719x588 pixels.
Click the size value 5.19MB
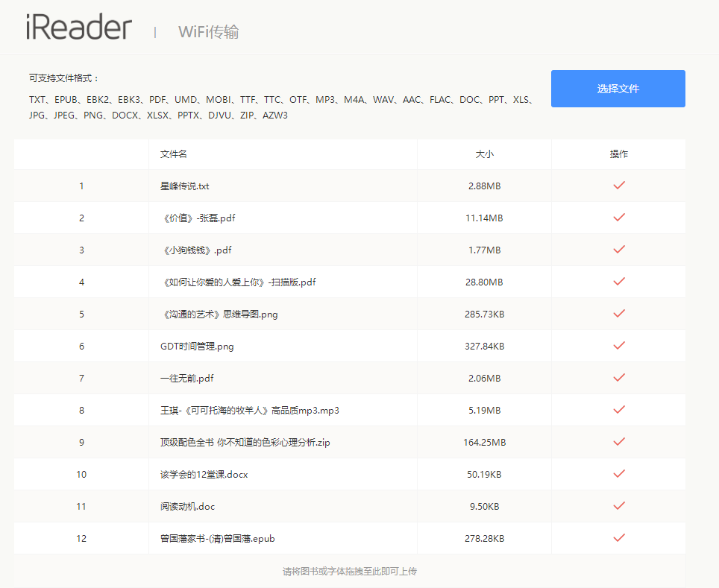484,411
